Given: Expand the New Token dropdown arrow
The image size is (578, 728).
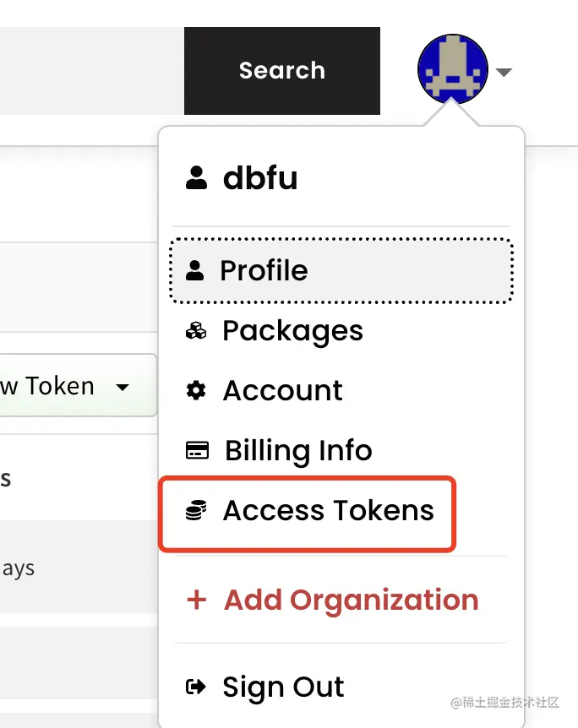Looking at the screenshot, I should [x=123, y=387].
